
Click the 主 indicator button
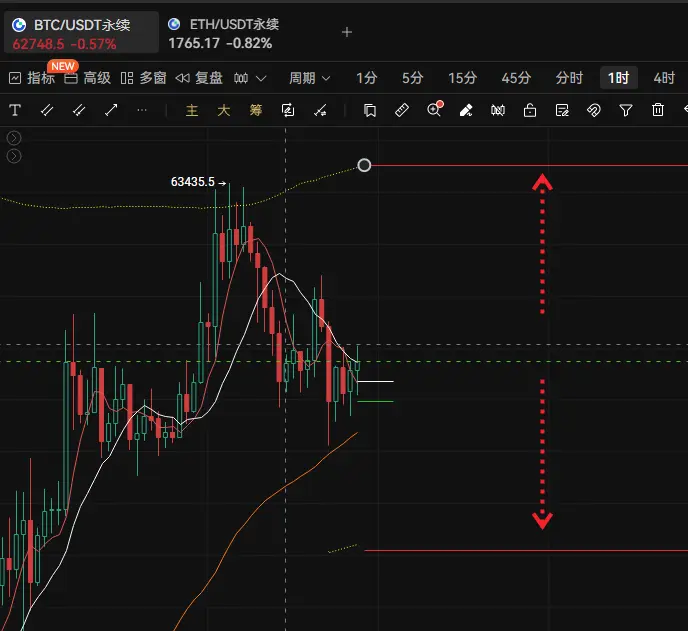(x=192, y=110)
